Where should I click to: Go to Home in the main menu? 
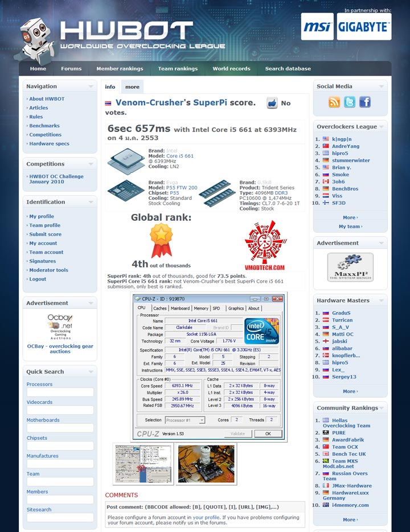point(38,68)
